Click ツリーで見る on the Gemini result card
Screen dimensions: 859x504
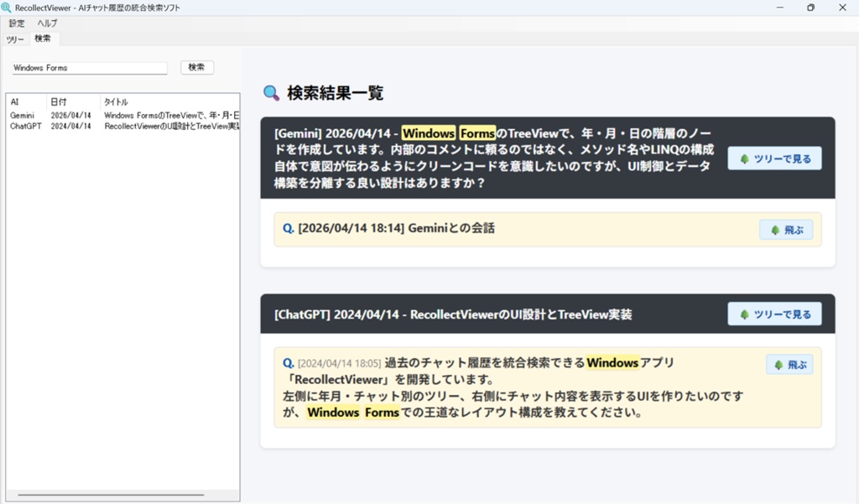[x=774, y=158]
